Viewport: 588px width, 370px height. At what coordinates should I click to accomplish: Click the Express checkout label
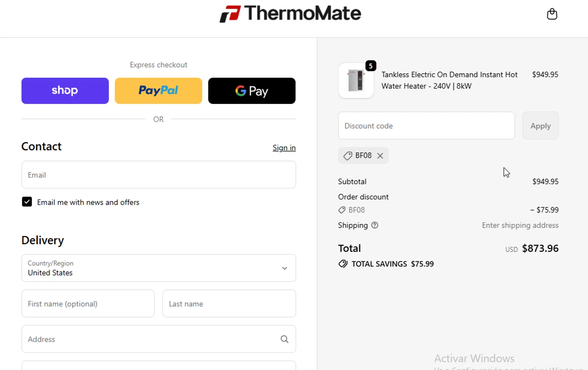159,65
